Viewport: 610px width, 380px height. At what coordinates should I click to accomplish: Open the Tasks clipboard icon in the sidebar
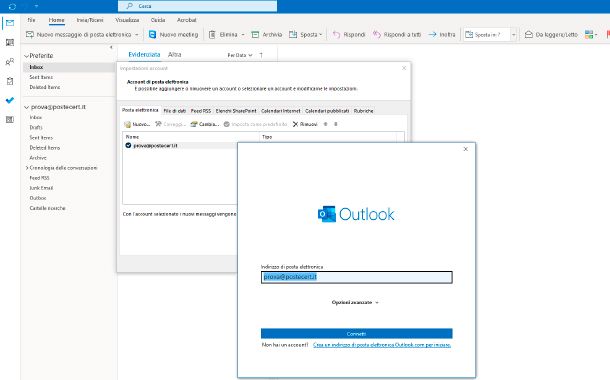(x=10, y=81)
